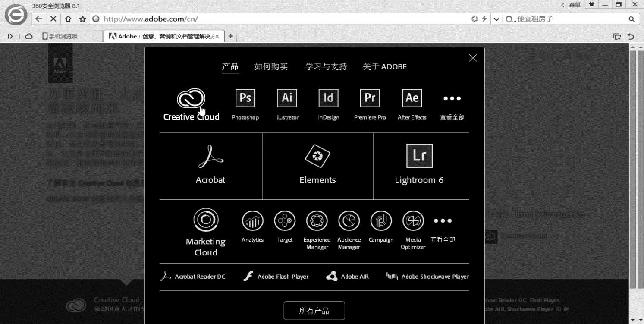Open the Creative Cloud product icon
The height and width of the screenshot is (324, 644).
point(191,99)
